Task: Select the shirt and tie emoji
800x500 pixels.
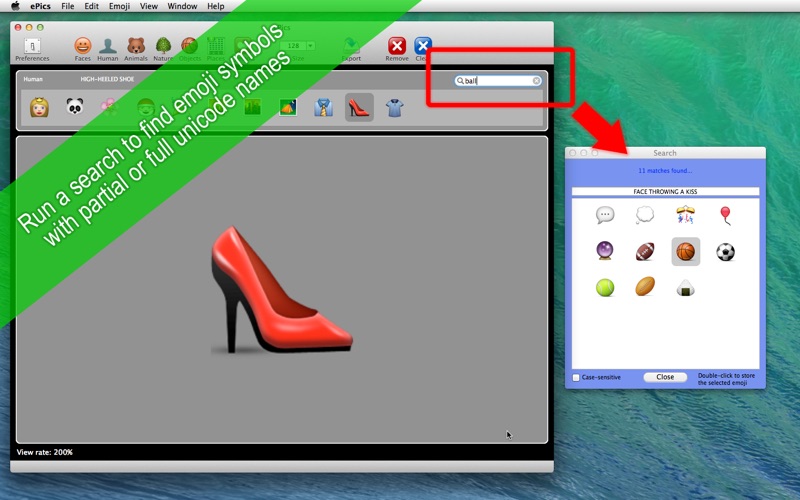Action: (323, 107)
